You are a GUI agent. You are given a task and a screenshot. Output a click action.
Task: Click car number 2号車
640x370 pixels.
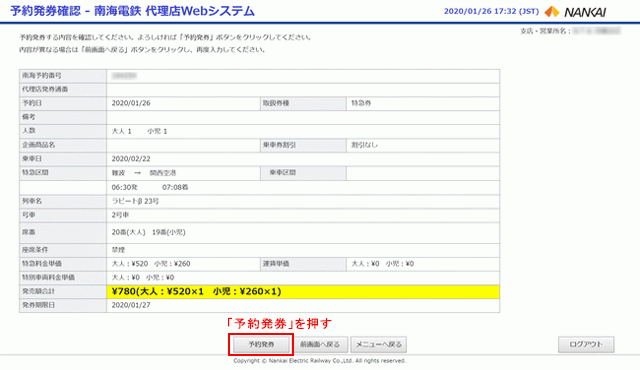tap(120, 215)
